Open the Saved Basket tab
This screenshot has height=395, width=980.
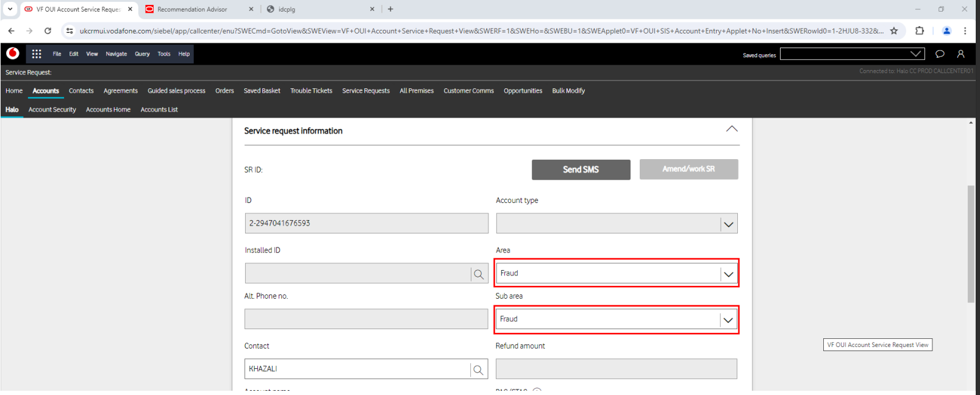coord(262,91)
